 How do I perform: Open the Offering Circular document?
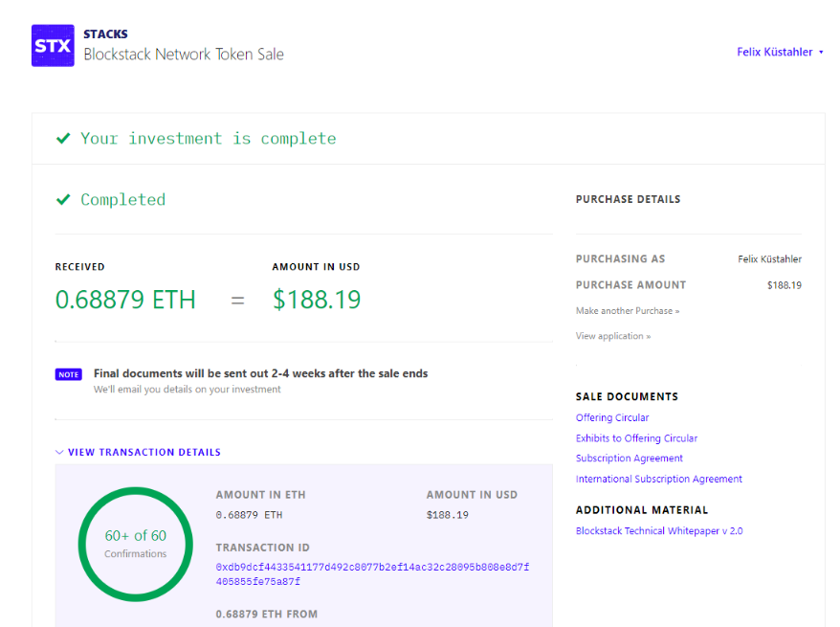612,417
